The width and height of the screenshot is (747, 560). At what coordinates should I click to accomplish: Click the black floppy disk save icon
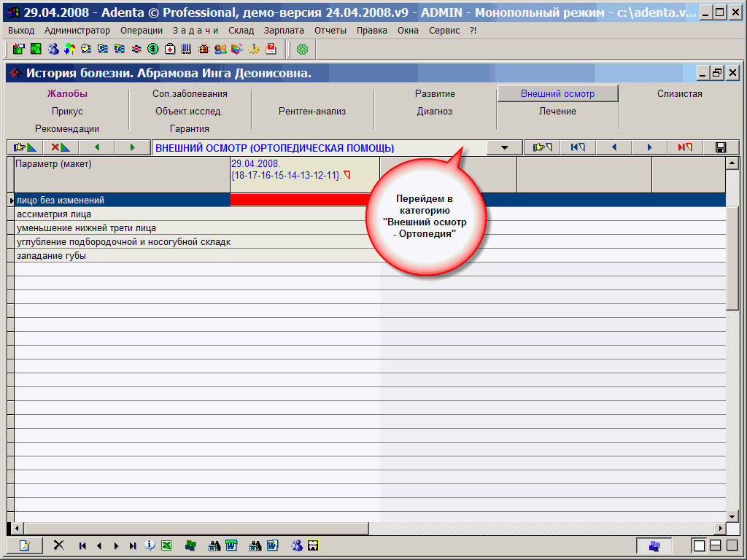[x=721, y=147]
